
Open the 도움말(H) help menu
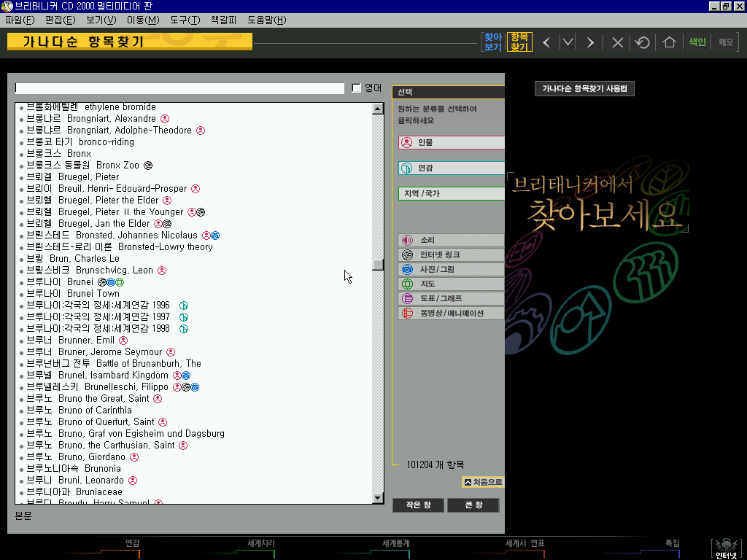267,20
